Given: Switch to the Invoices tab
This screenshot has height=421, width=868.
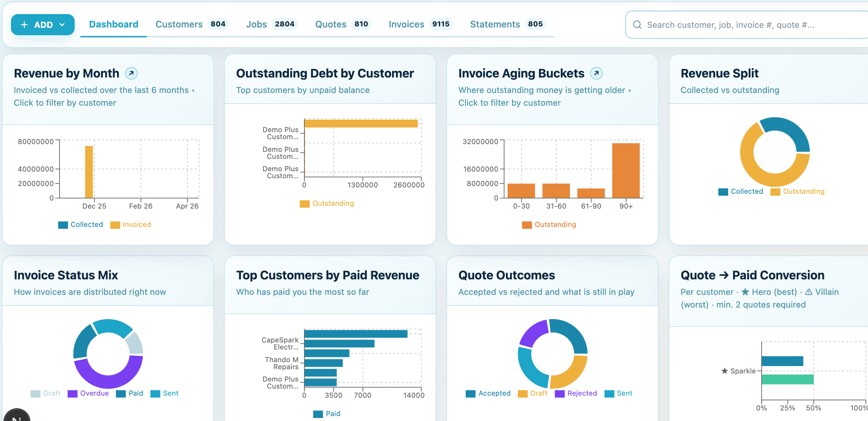Looking at the screenshot, I should [x=406, y=24].
